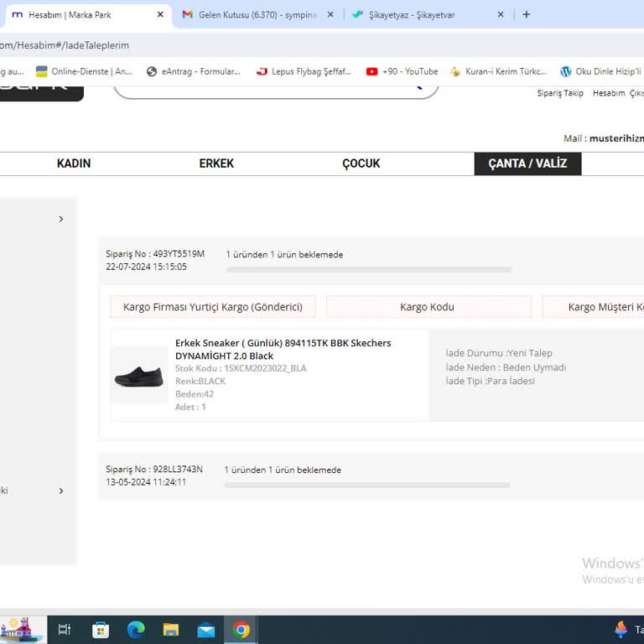Click the YouTube bookmark icon
Image resolution: width=644 pixels, height=644 pixels.
coord(371,71)
